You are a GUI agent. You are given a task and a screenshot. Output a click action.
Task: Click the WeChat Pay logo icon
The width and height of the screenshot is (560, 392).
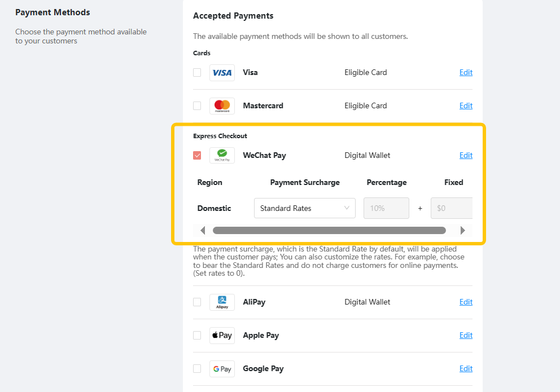tap(222, 156)
